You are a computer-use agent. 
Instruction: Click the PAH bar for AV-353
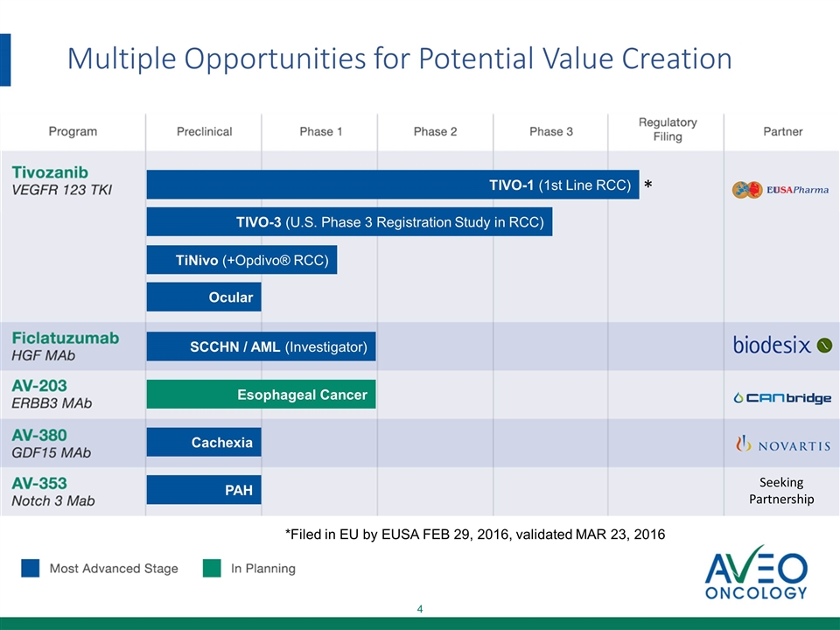click(204, 490)
